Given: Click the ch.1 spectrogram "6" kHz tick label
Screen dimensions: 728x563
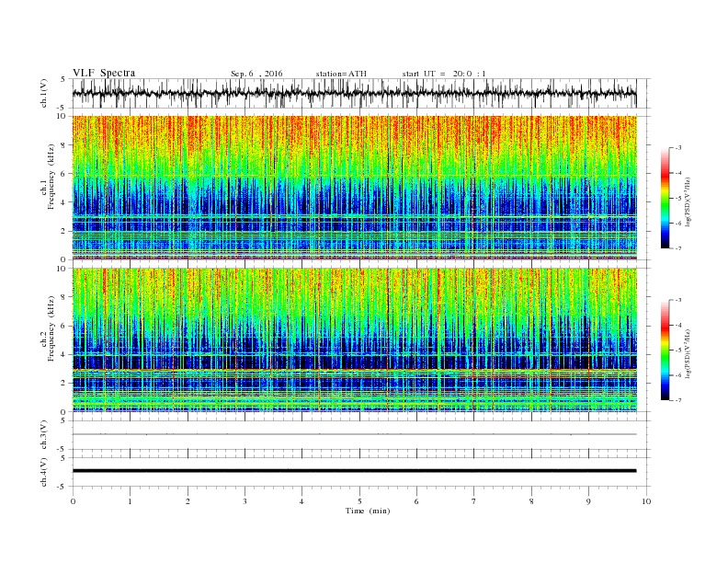Looking at the screenshot, I should (63, 174).
